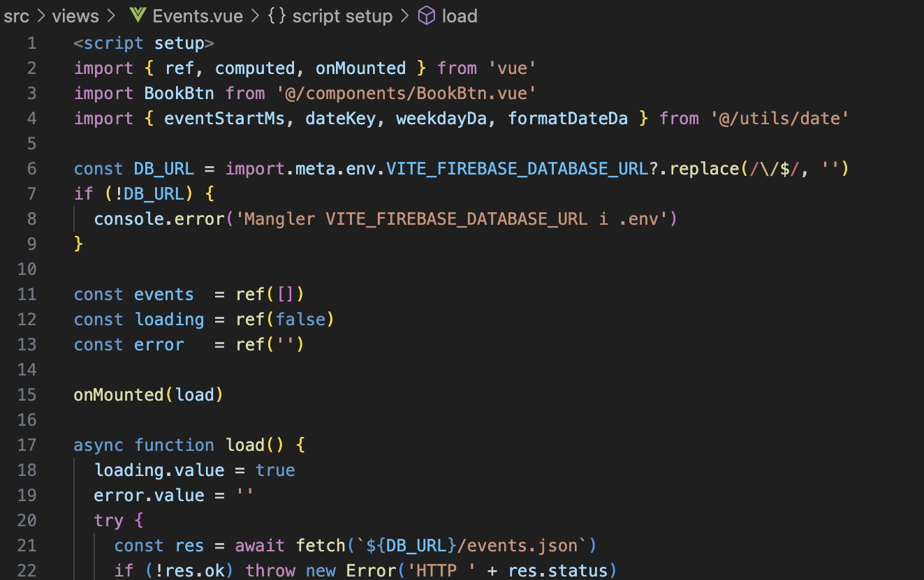Click the load argument inside onMounted call
The image size is (924, 580).
tap(195, 395)
